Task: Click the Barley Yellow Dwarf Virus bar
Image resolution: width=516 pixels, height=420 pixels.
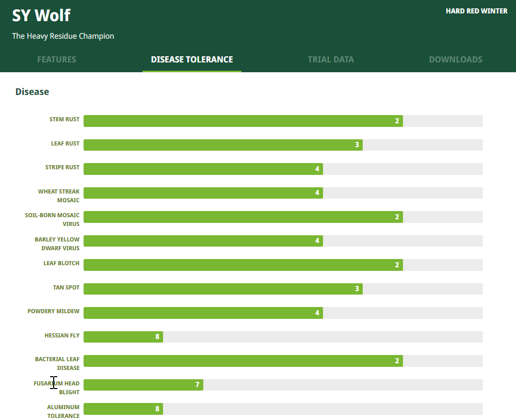Action: (x=283, y=240)
